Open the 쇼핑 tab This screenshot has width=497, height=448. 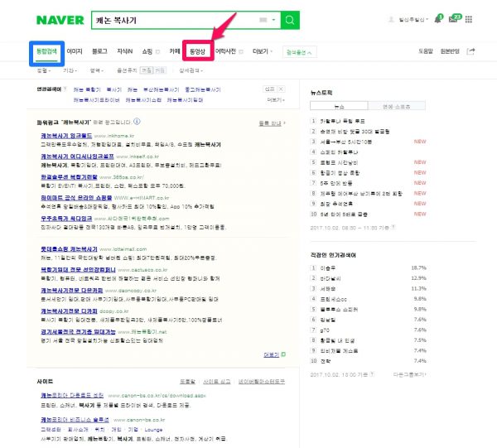[x=147, y=51]
